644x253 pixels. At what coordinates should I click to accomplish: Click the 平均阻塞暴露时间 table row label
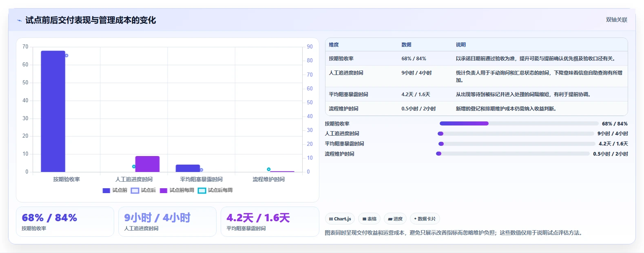coord(348,95)
